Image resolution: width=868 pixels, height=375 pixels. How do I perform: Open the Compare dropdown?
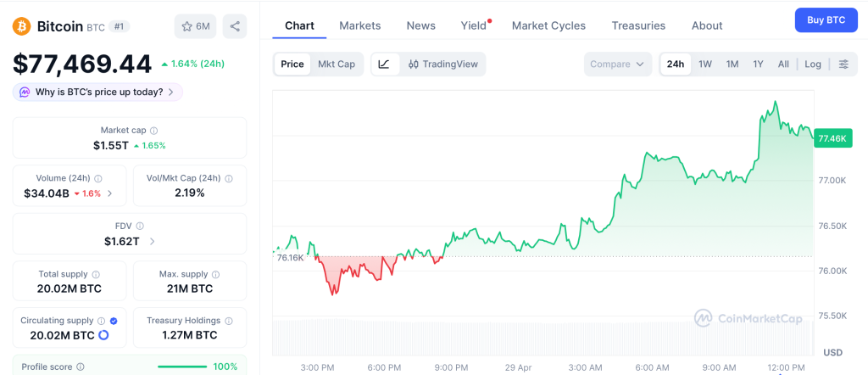pos(618,64)
